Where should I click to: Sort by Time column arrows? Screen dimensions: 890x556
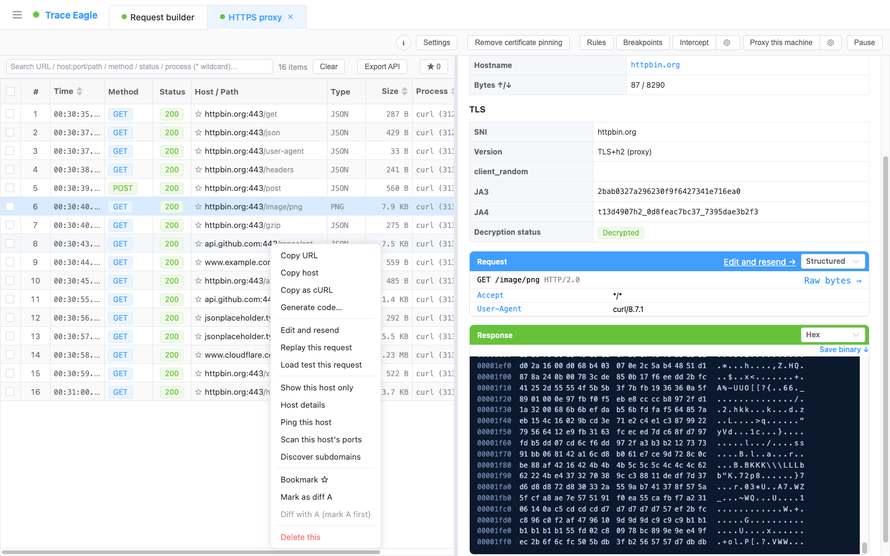79,91
